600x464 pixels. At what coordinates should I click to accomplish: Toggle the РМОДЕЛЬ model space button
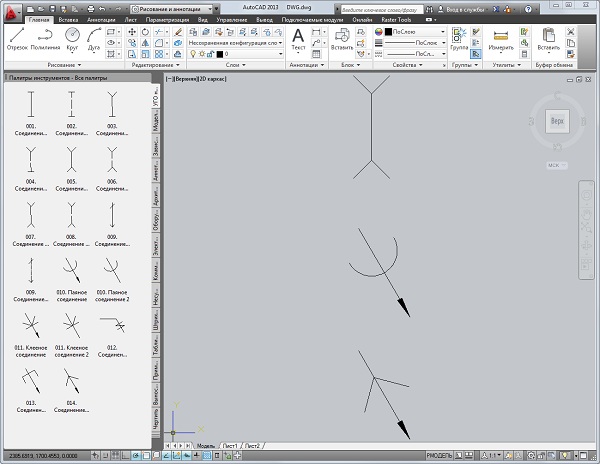(x=440, y=454)
